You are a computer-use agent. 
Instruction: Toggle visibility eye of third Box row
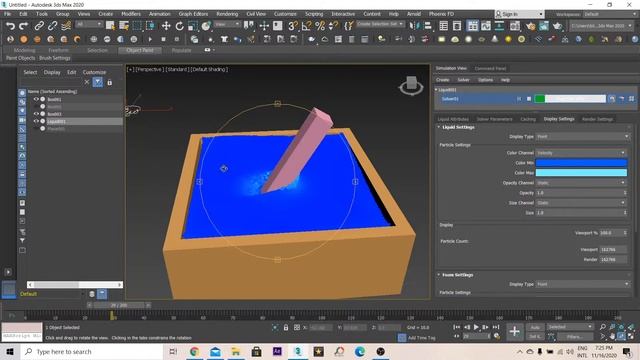click(x=36, y=114)
